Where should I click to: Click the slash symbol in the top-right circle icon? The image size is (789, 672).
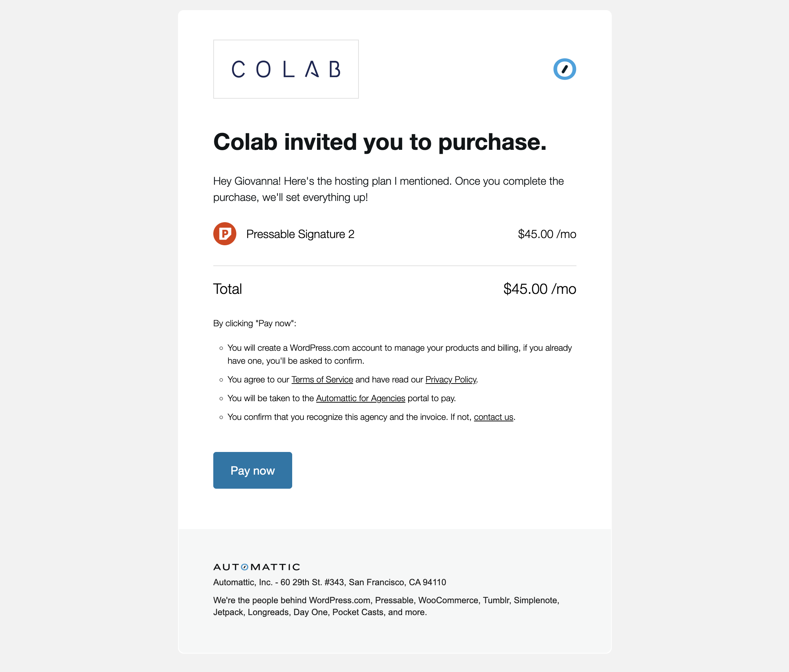[566, 69]
